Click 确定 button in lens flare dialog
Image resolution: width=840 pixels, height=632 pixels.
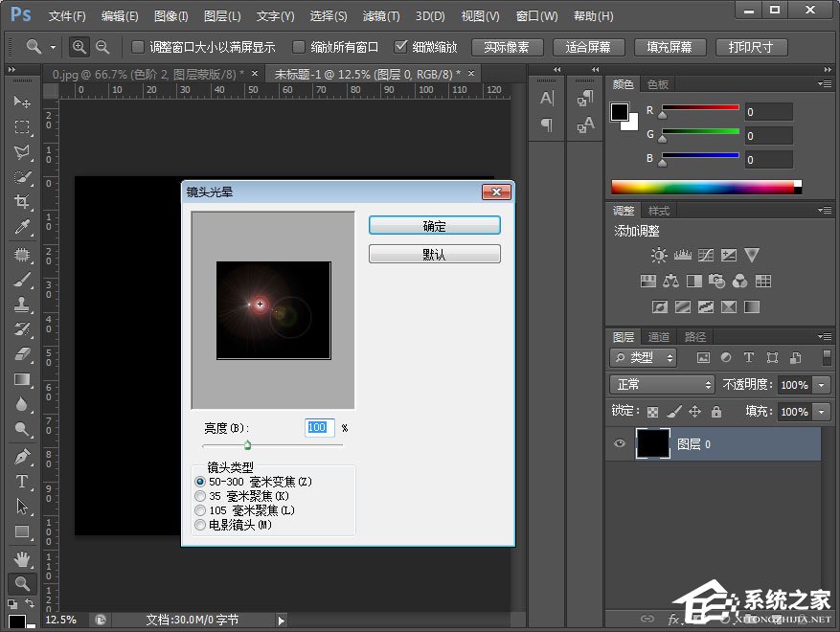(434, 226)
